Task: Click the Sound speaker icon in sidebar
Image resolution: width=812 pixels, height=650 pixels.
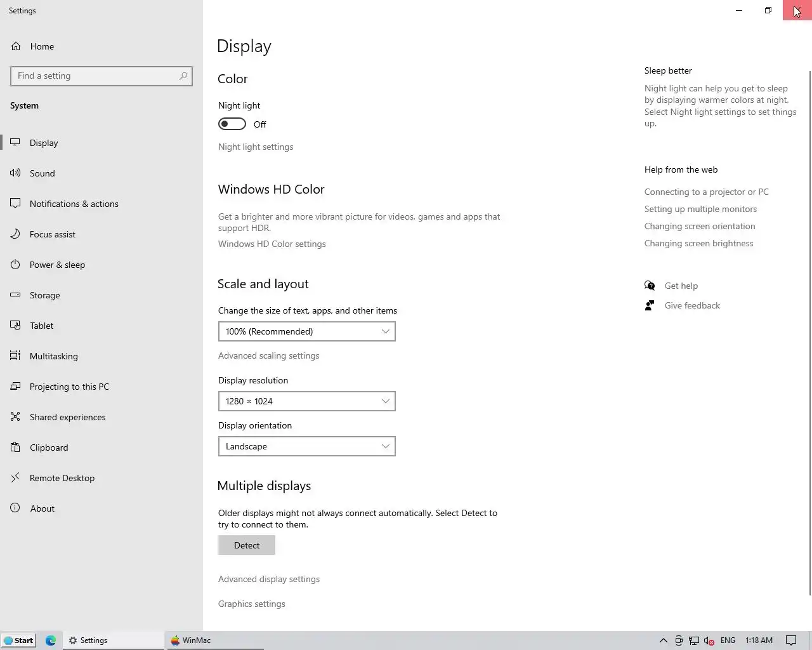Action: 15,173
